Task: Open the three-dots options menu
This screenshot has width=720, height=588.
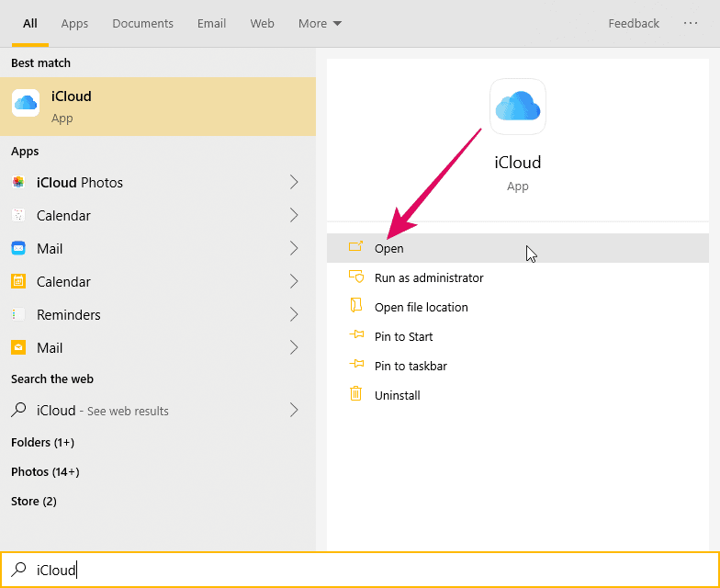Action: (691, 23)
